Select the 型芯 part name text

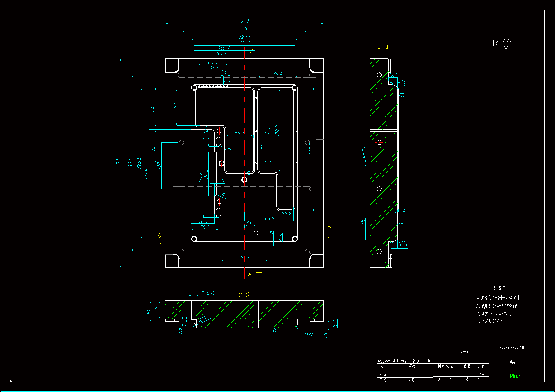pos(513,362)
